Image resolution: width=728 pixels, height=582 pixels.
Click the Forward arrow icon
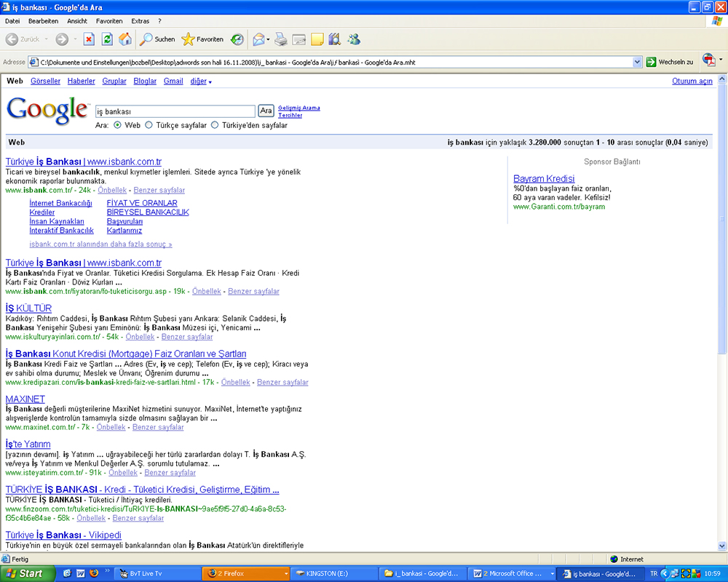pyautogui.click(x=62, y=39)
